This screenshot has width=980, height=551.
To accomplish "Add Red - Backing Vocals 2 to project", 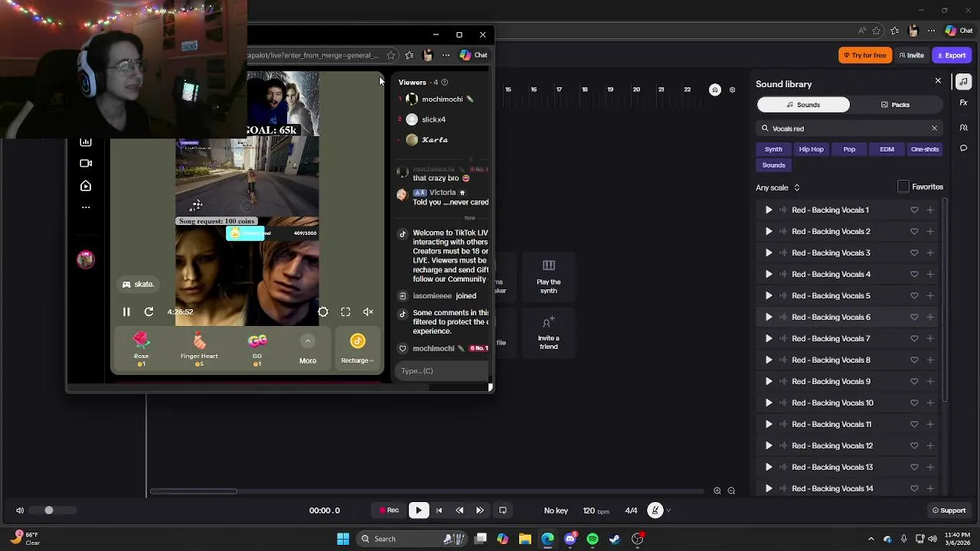I will click(x=930, y=231).
